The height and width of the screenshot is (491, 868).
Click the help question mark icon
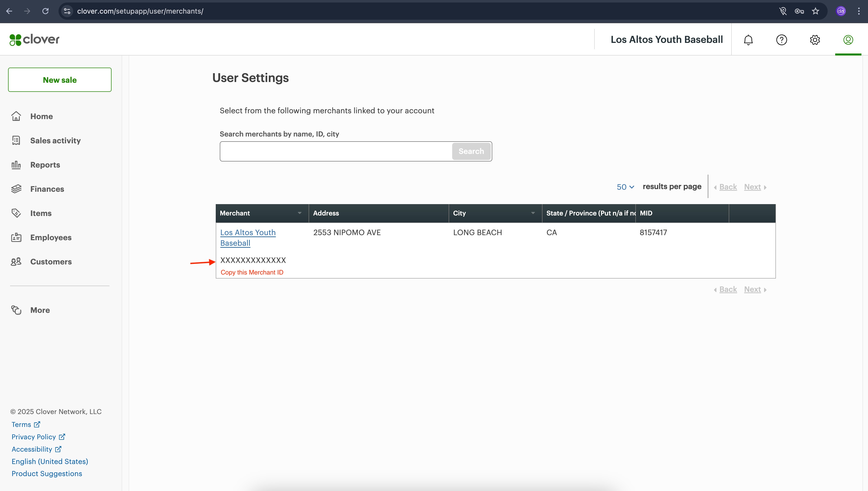(781, 40)
